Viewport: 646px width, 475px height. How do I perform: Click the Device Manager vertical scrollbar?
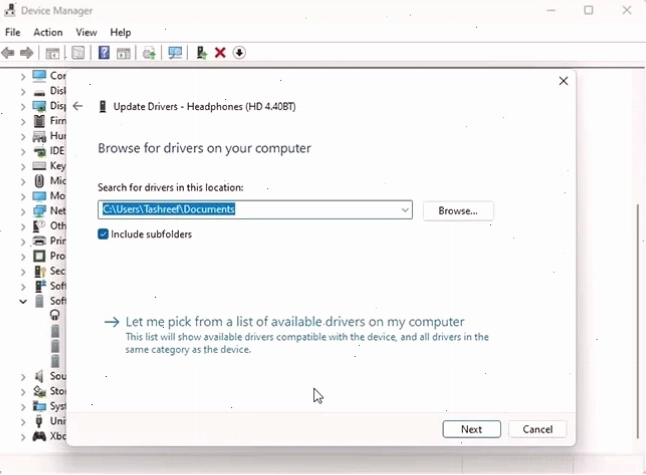coord(638,321)
